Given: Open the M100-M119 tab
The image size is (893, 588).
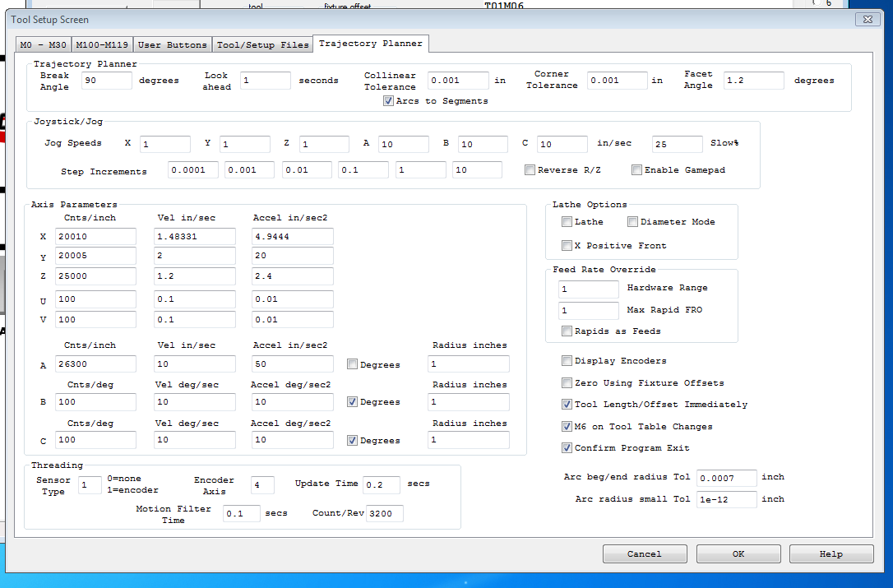Looking at the screenshot, I should tap(102, 44).
